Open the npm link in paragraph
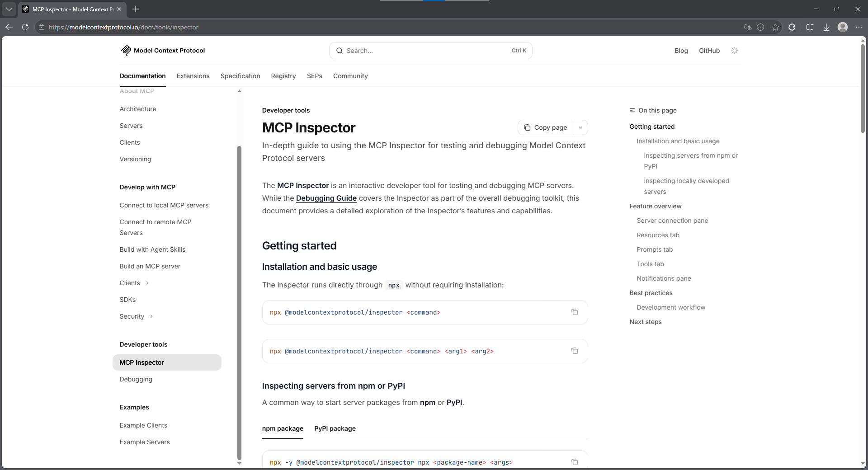The width and height of the screenshot is (868, 470). (428, 402)
